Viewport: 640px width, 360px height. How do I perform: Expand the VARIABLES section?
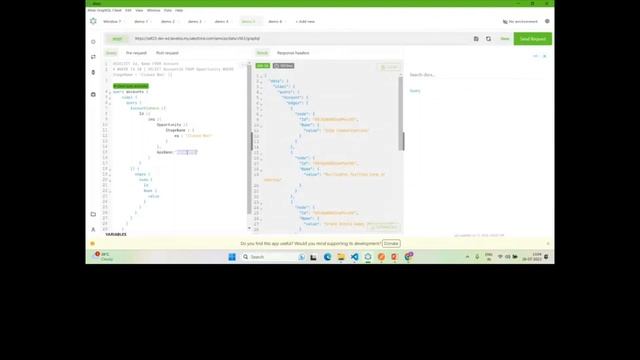[x=116, y=234]
